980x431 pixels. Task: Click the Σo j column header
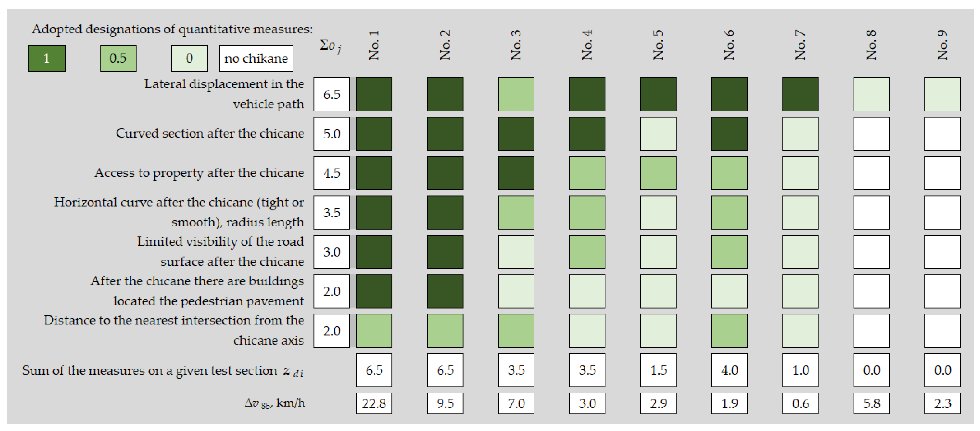(330, 46)
